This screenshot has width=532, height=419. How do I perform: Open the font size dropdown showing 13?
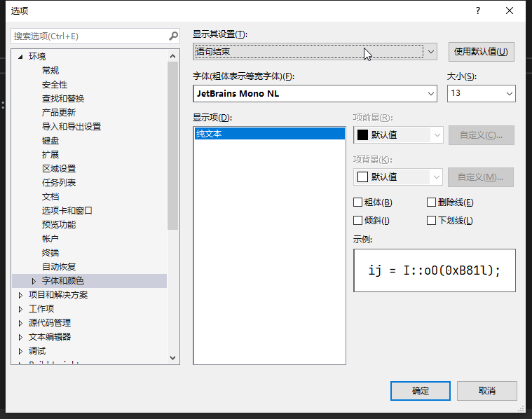click(509, 93)
